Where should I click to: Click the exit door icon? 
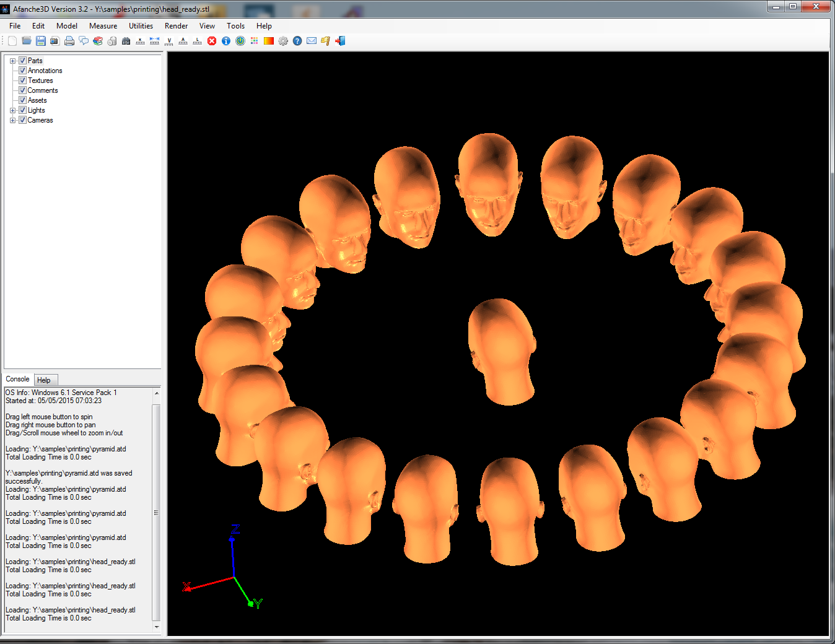pyautogui.click(x=340, y=41)
